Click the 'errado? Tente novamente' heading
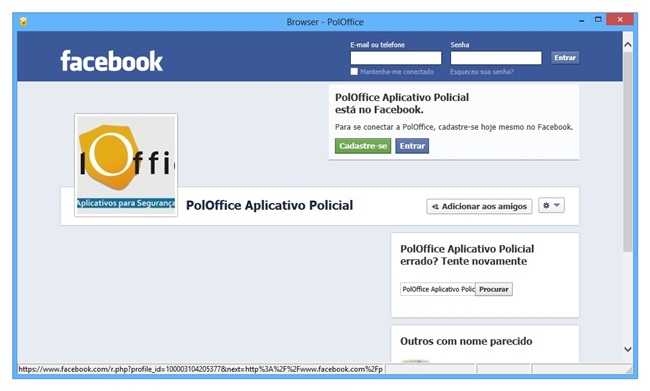Image resolution: width=650 pixels, height=391 pixels. coord(463,261)
